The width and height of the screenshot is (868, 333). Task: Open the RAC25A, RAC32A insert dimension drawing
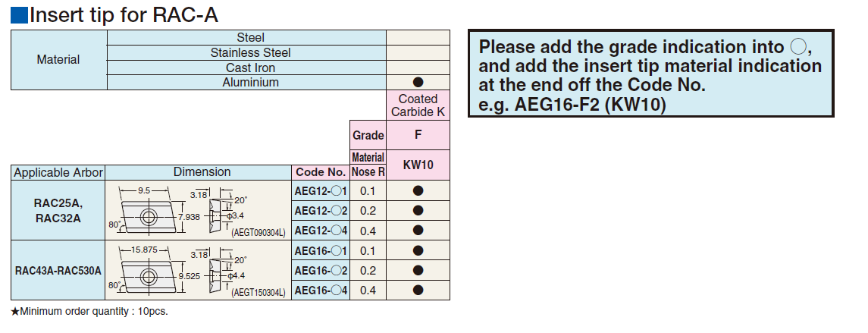[198, 210]
